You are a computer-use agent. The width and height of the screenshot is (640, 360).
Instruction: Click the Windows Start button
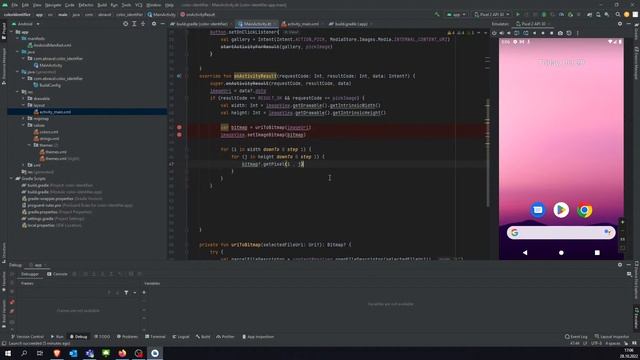[x=8, y=353]
